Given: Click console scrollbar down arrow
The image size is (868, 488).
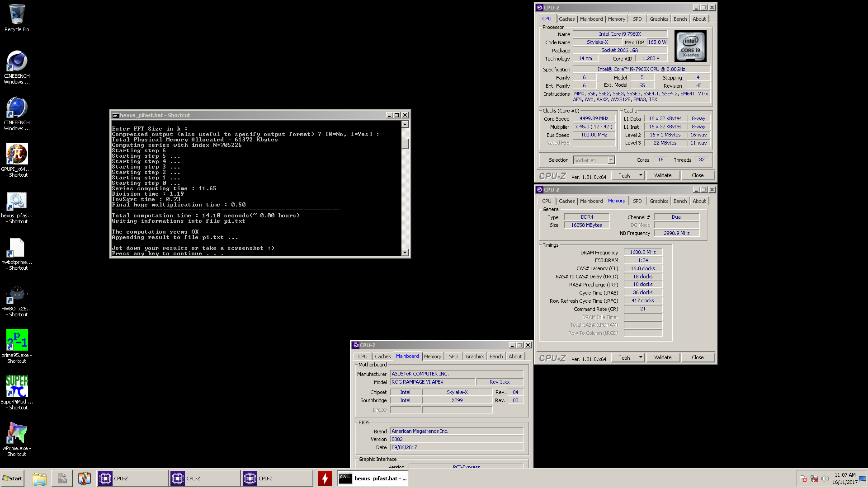Looking at the screenshot, I should tap(405, 253).
